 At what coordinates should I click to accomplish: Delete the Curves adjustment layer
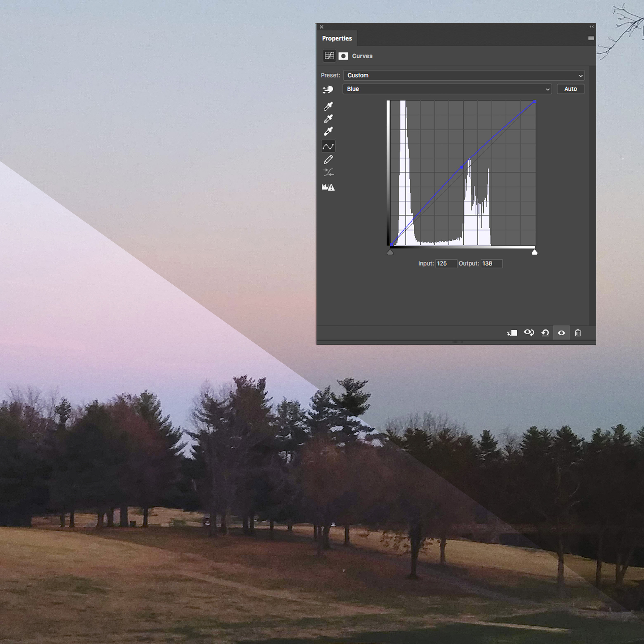[x=578, y=333]
